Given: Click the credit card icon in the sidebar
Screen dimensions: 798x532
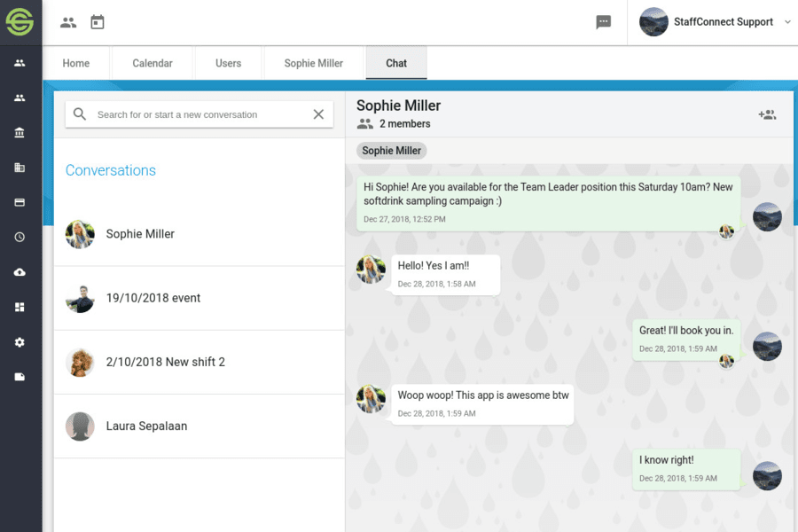Looking at the screenshot, I should point(20,202).
